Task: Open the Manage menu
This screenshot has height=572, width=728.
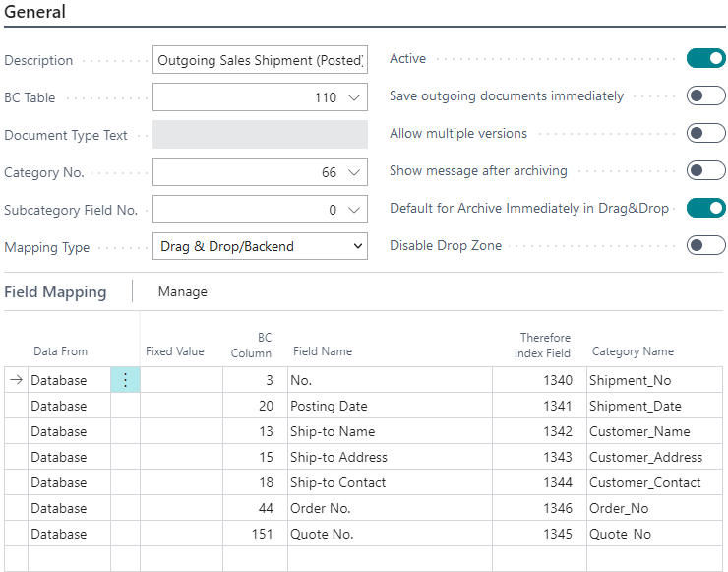Action: (x=183, y=292)
